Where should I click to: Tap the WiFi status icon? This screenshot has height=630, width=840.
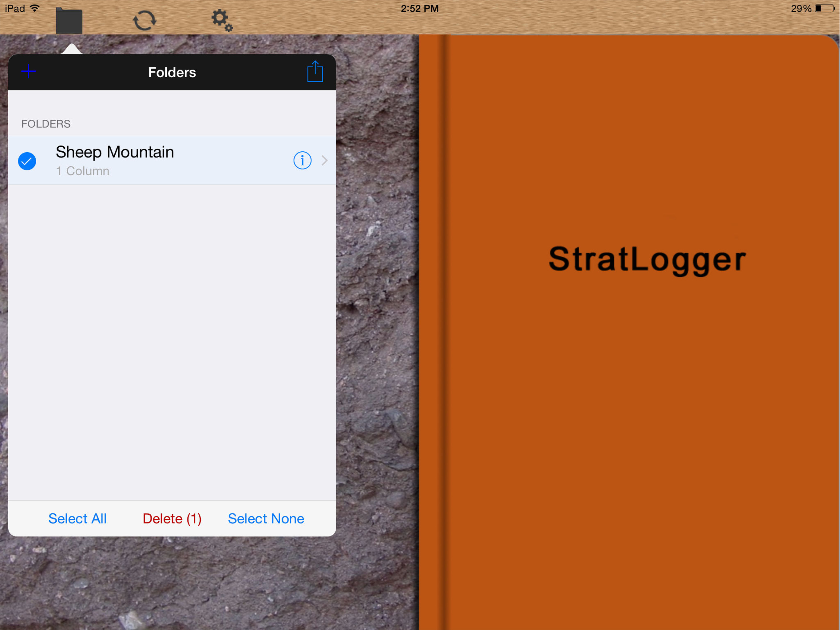pos(34,8)
